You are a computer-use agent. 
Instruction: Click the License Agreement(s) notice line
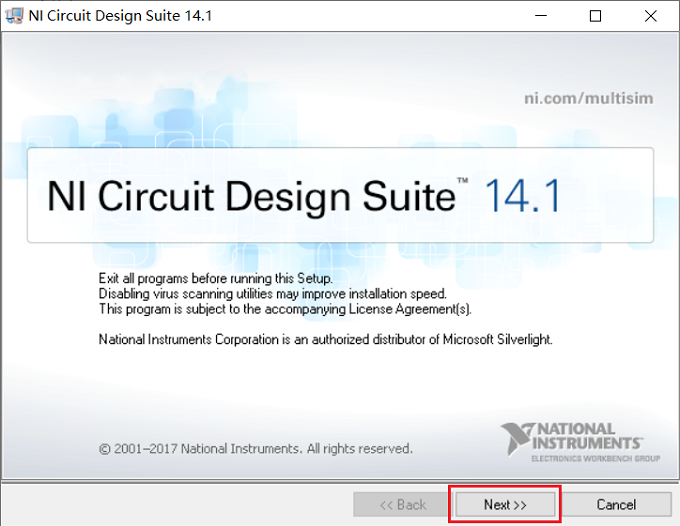pos(285,309)
